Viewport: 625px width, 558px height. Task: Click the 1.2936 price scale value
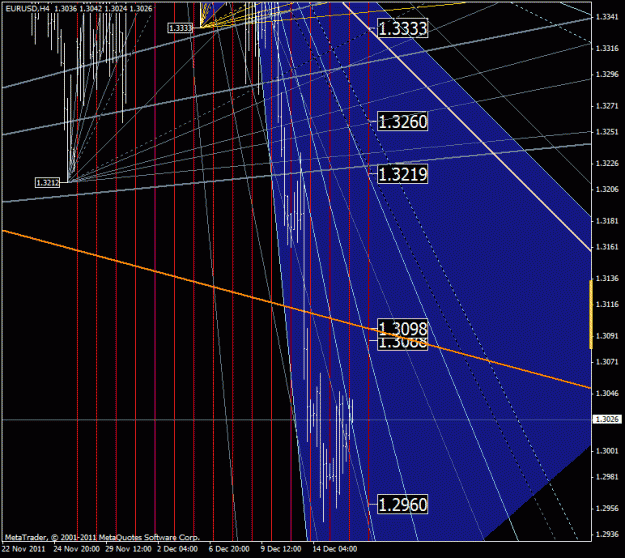(607, 534)
